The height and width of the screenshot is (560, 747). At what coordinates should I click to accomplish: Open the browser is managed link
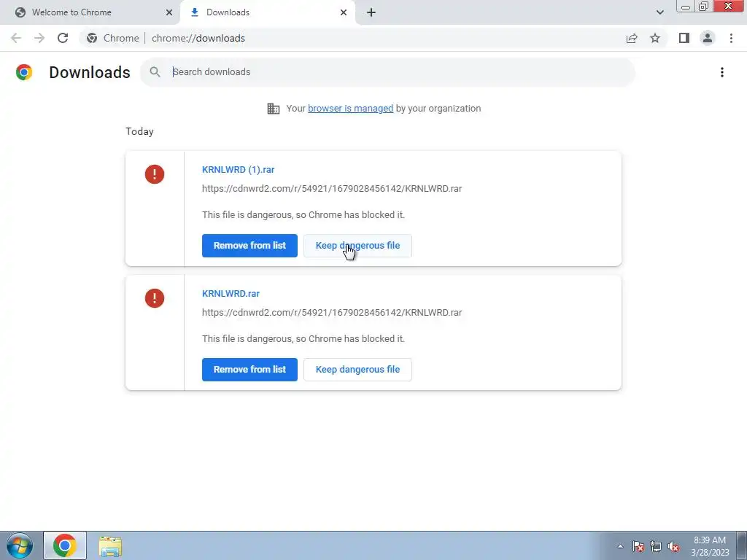[x=351, y=109]
